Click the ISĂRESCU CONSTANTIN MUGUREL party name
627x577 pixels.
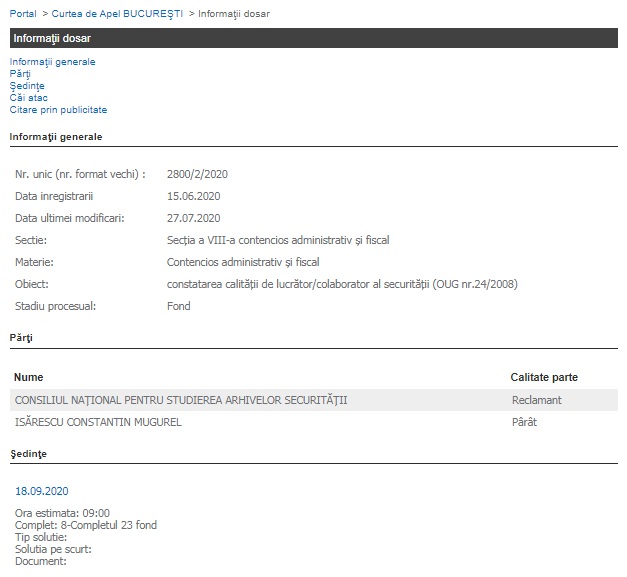click(99, 422)
